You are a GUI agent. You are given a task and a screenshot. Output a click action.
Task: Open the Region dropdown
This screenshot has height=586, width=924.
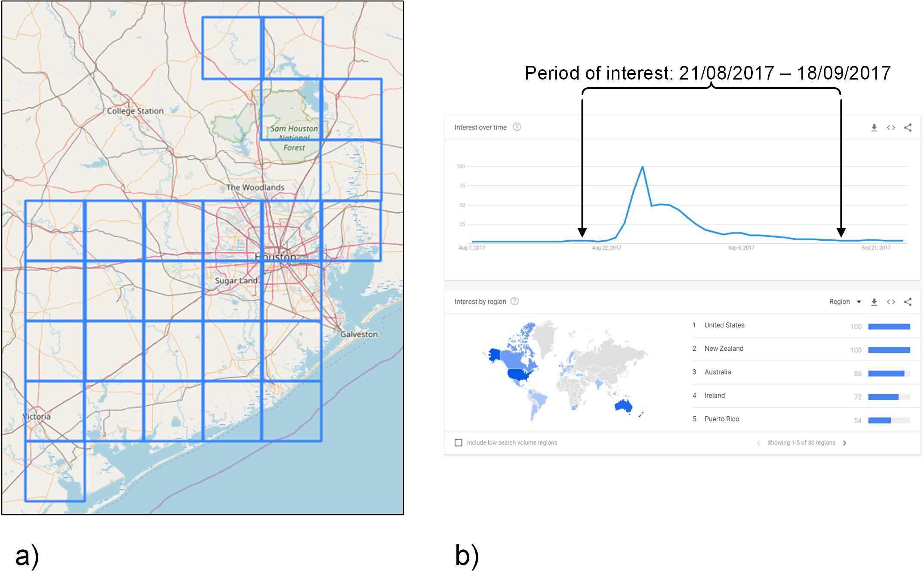click(845, 301)
